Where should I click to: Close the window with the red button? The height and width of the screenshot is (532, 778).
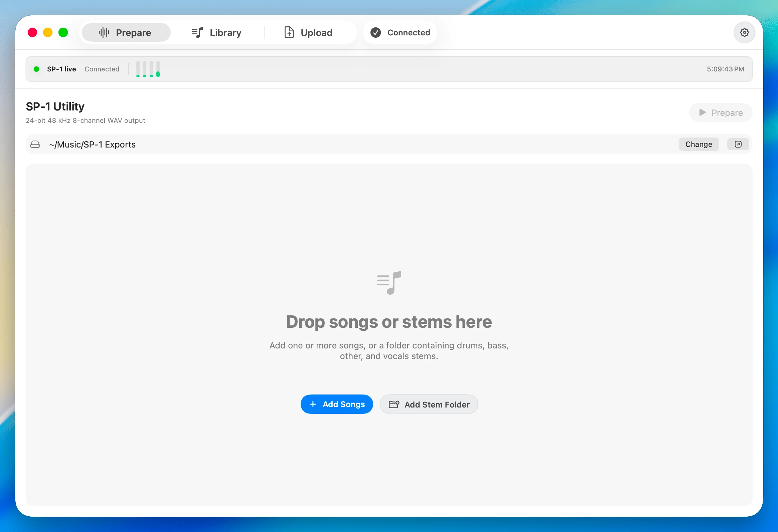pyautogui.click(x=32, y=32)
